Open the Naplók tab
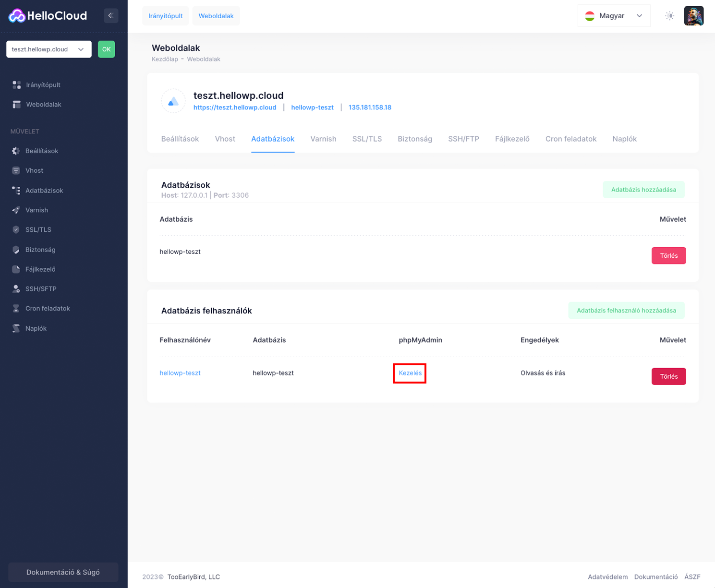Image resolution: width=715 pixels, height=588 pixels. coord(624,139)
